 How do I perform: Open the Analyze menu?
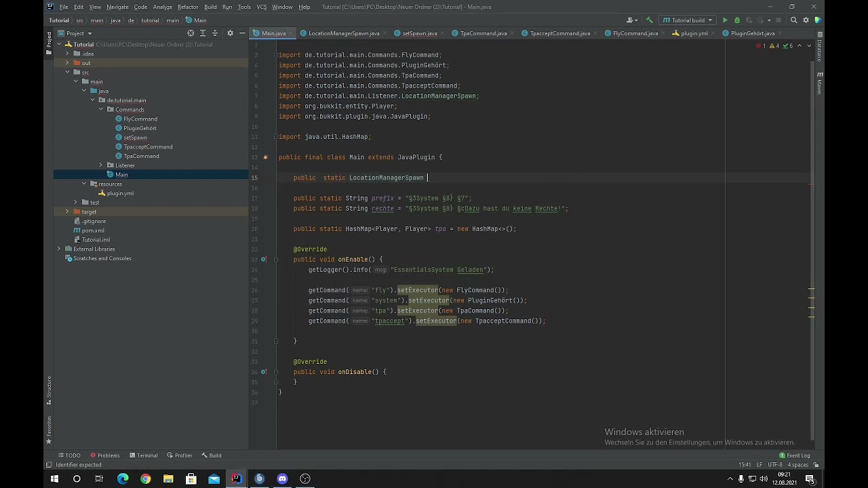(163, 7)
